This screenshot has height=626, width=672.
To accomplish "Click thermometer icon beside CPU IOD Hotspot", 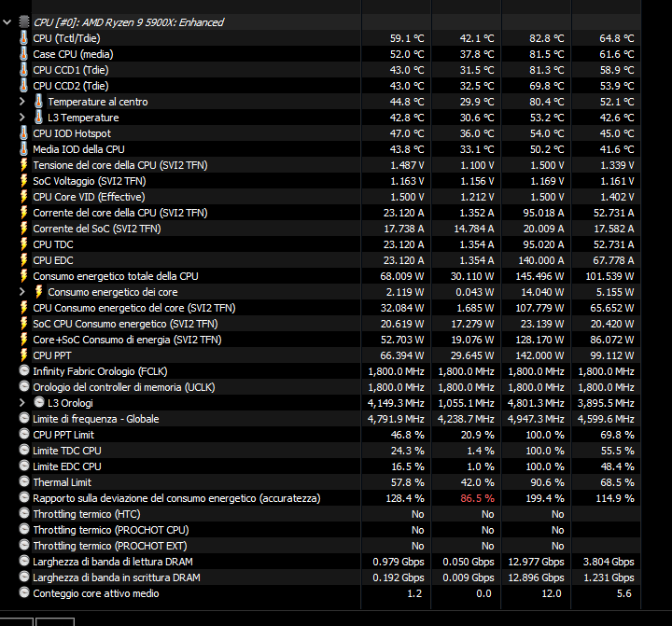I will 24,133.
